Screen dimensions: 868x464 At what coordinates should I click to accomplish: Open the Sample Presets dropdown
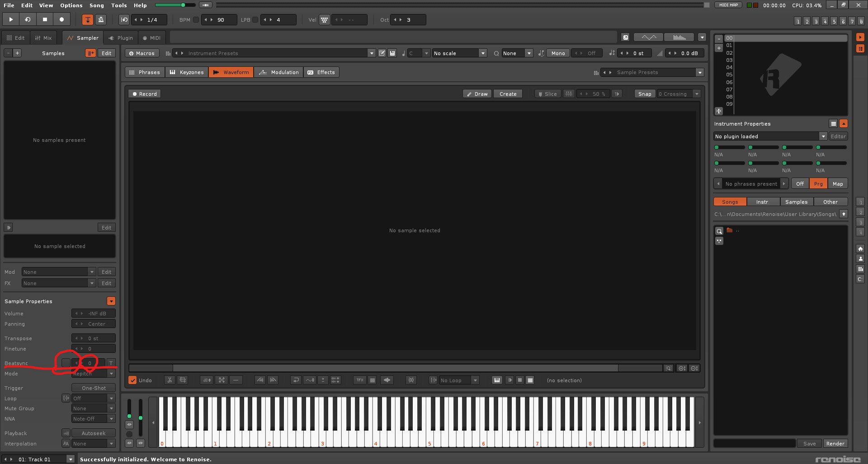point(700,72)
